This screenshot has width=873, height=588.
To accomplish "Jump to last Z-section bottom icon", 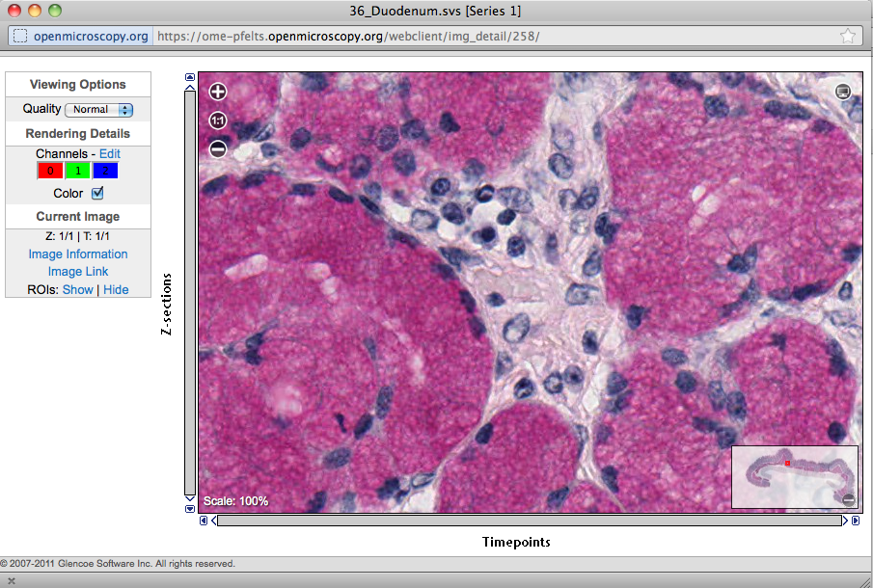I will coord(190,508).
